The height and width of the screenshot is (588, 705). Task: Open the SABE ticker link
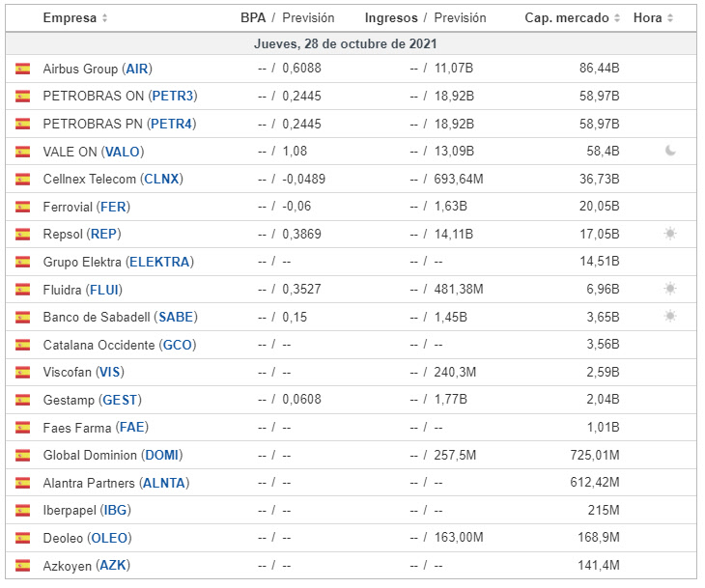(176, 318)
